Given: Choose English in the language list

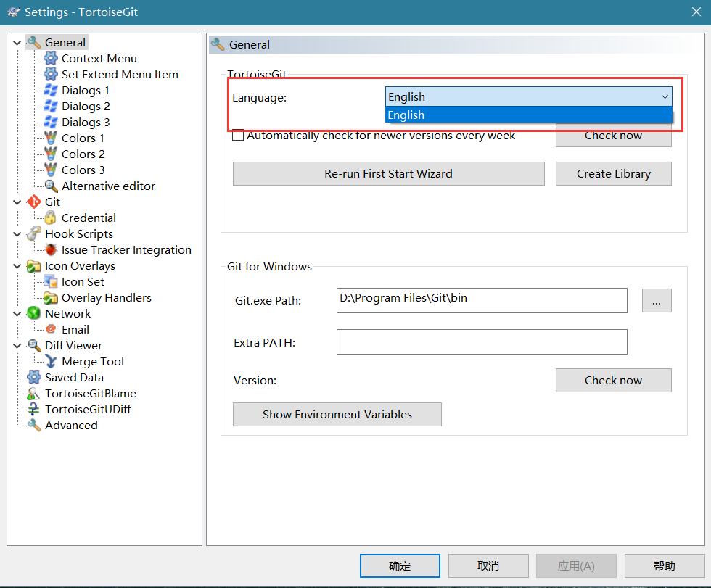Looking at the screenshot, I should click(x=529, y=115).
